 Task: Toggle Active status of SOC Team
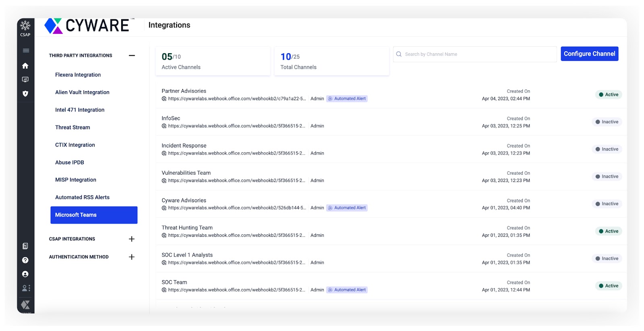(x=609, y=286)
